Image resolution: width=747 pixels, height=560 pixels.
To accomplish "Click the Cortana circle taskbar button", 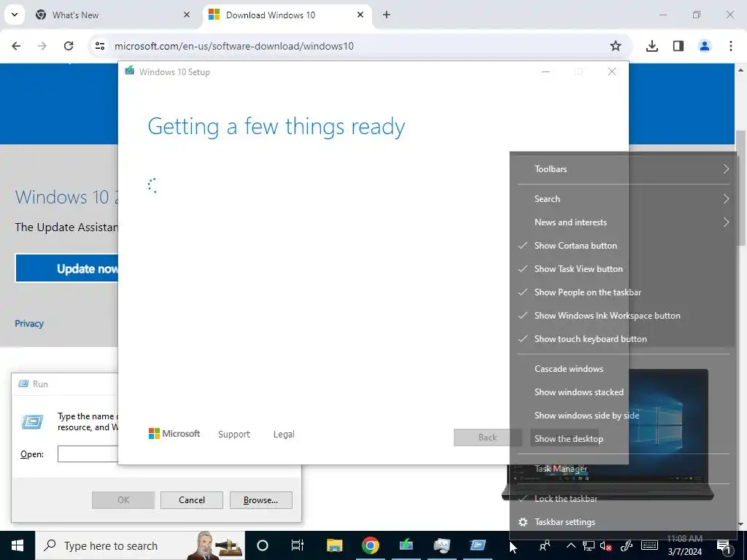I will click(x=263, y=545).
